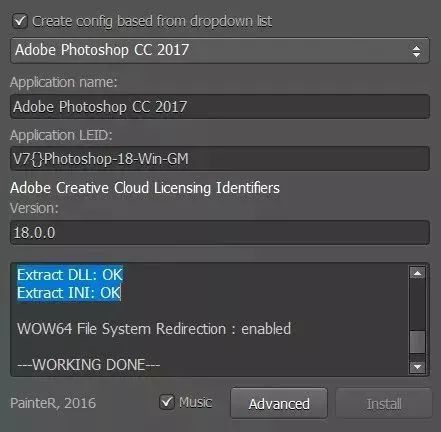Disable the Music checkbox

click(167, 402)
